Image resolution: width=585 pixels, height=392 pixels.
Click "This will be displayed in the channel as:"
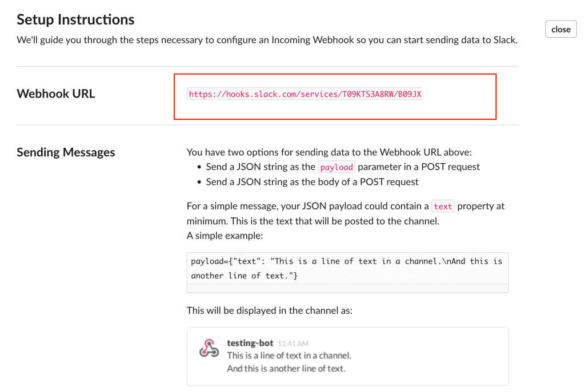270,311
